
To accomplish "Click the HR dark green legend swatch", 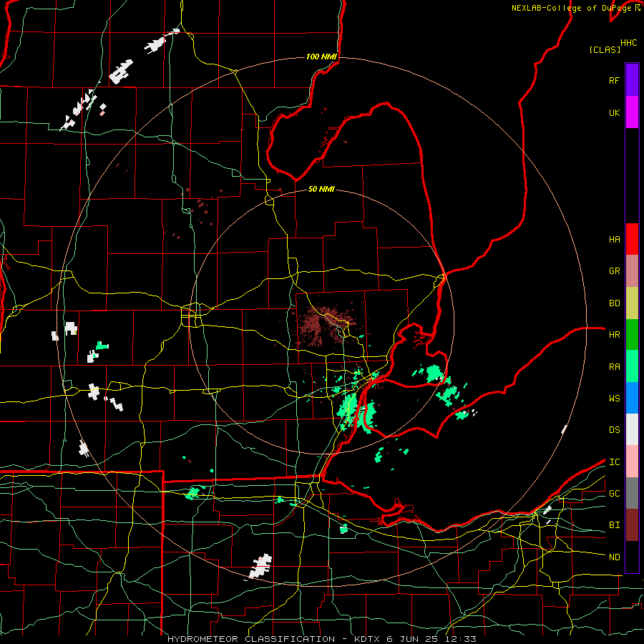I will click(x=632, y=334).
